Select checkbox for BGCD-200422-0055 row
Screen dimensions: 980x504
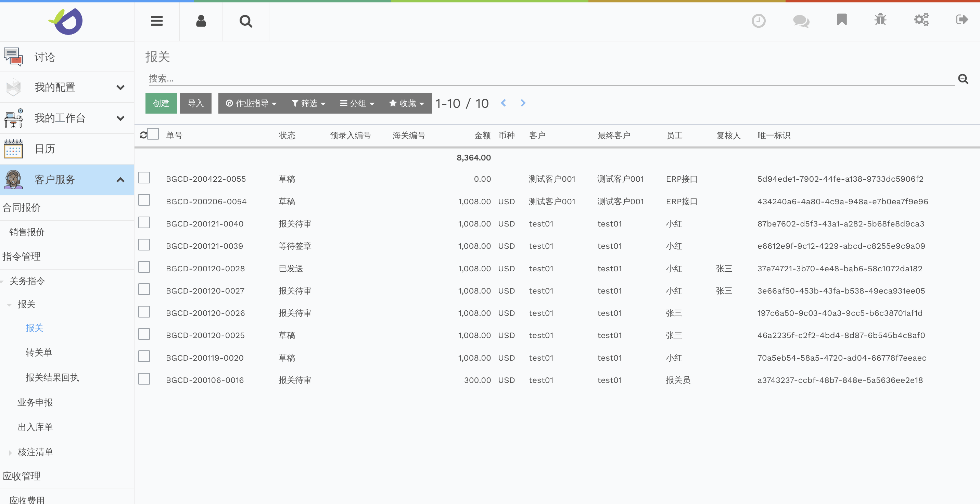click(144, 177)
